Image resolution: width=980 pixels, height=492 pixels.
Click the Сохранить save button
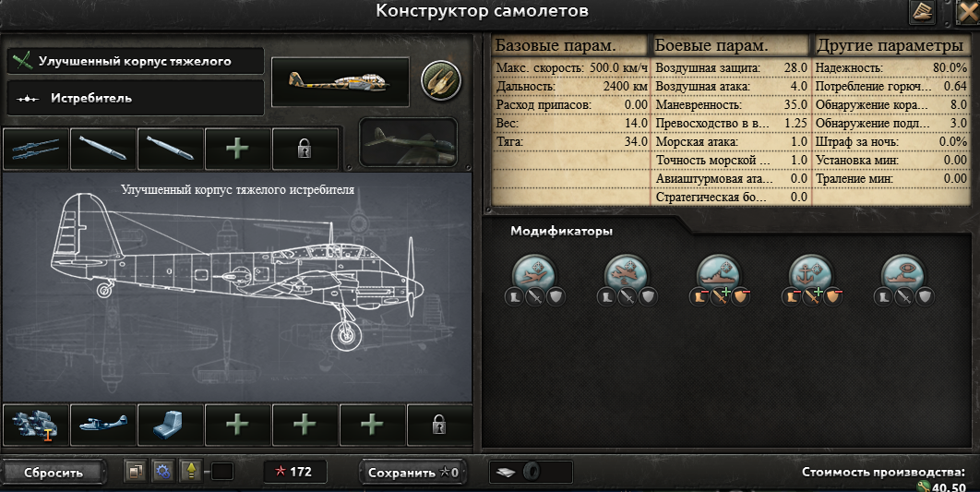(x=413, y=473)
